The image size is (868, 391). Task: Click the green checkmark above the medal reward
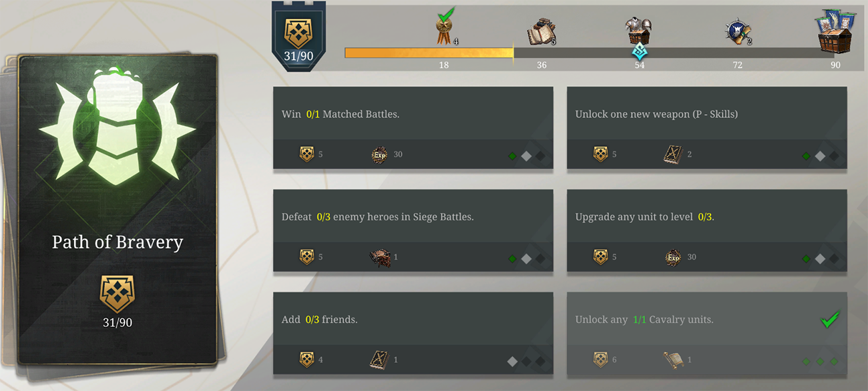445,15
